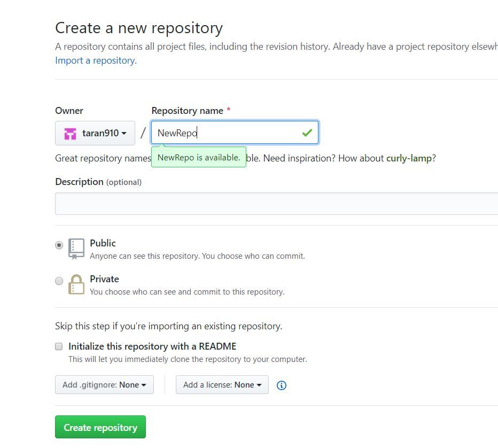Use the curly-lamp name suggestion
Image resolution: width=498 pixels, height=448 pixels.
click(x=408, y=158)
